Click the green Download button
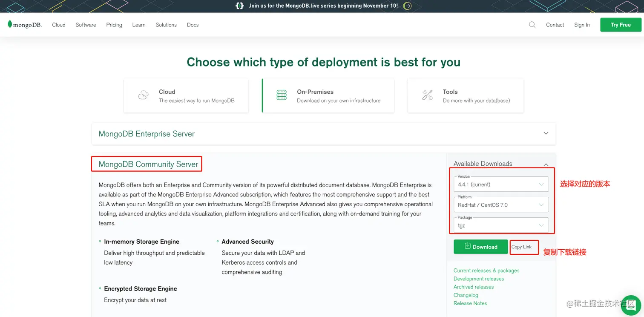This screenshot has width=644, height=317. tap(481, 247)
